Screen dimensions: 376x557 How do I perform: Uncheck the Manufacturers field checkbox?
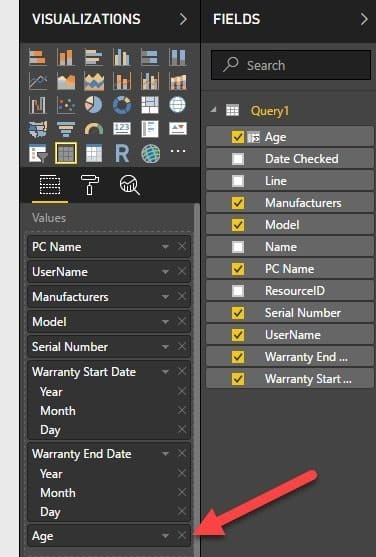pyautogui.click(x=238, y=203)
